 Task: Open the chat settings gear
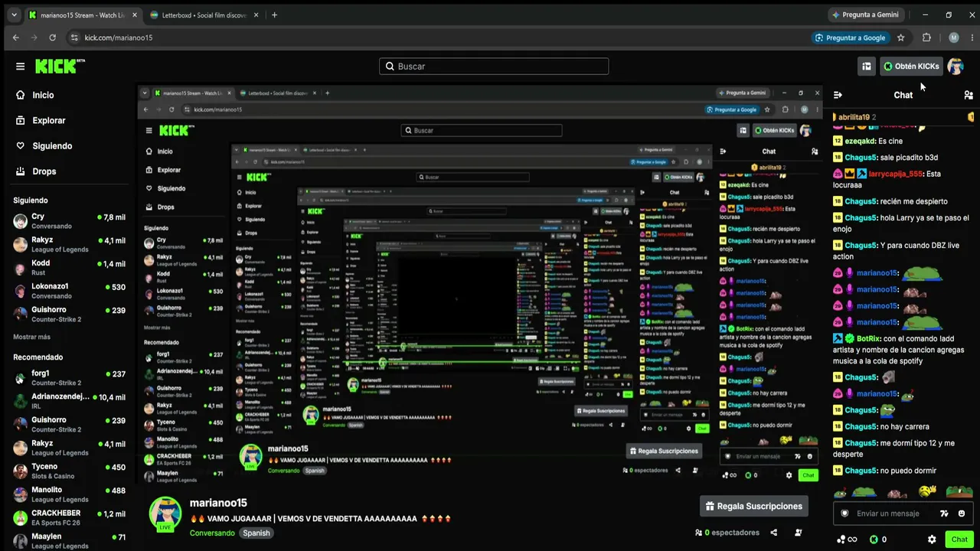point(932,540)
